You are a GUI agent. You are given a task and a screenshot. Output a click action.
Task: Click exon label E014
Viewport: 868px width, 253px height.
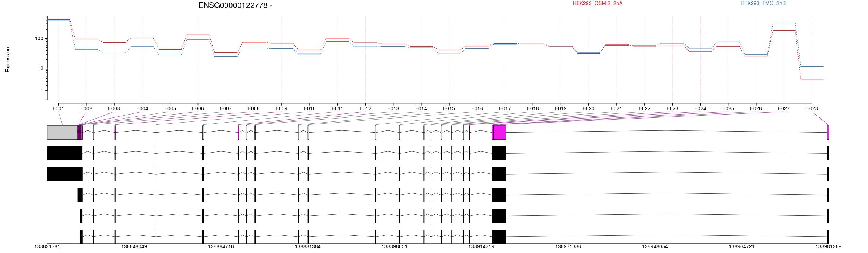click(421, 108)
